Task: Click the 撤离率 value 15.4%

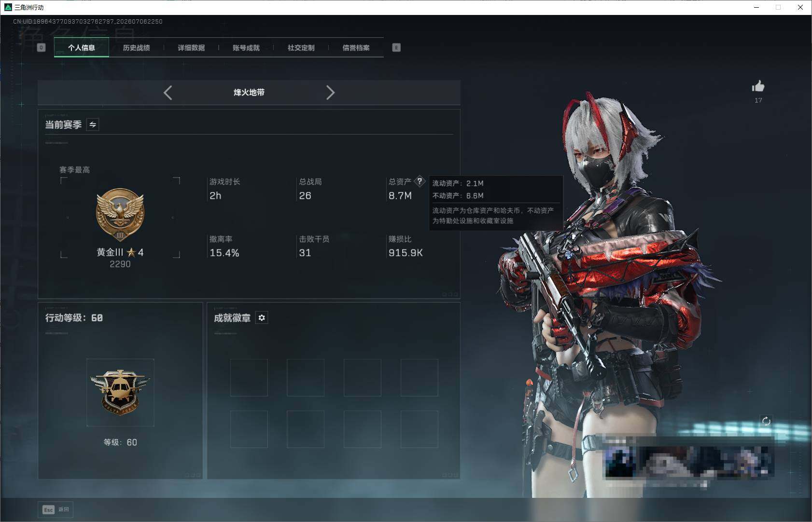Action: (x=224, y=253)
